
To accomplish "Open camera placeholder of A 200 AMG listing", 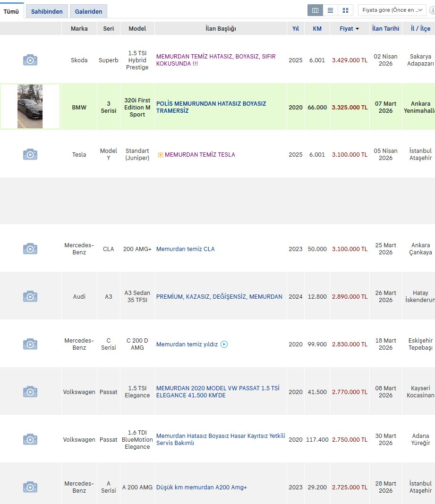I will 30,487.
